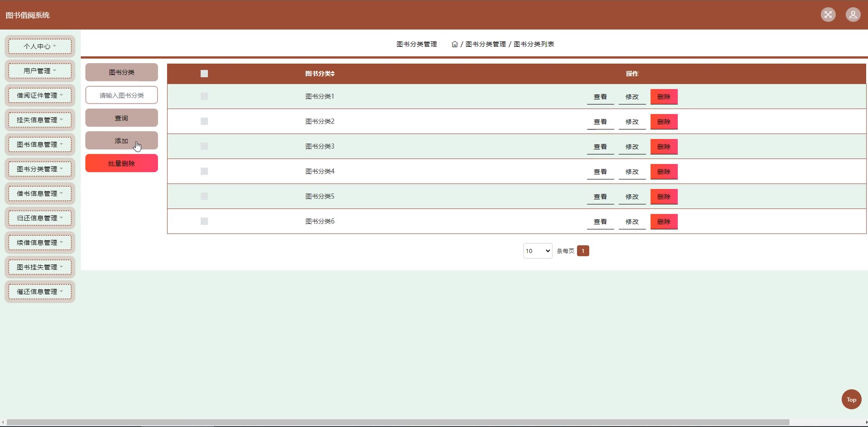The height and width of the screenshot is (427, 868).
Task: Expand the 图书分类管理 sidebar menu
Action: [x=40, y=169]
